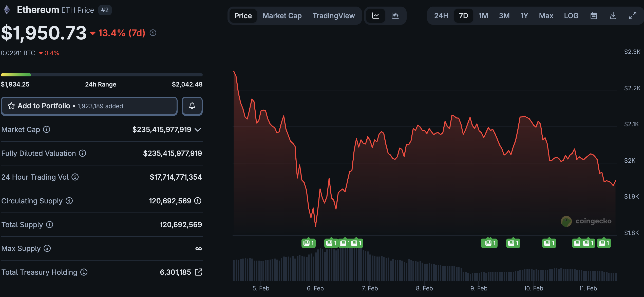
Task: Open the Market Cap info tooltip icon
Action: (46, 130)
